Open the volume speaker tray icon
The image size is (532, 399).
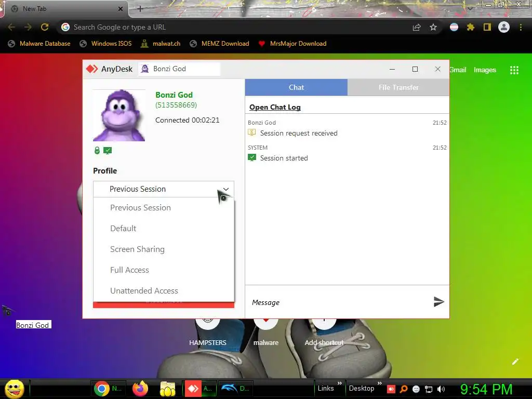tap(441, 389)
